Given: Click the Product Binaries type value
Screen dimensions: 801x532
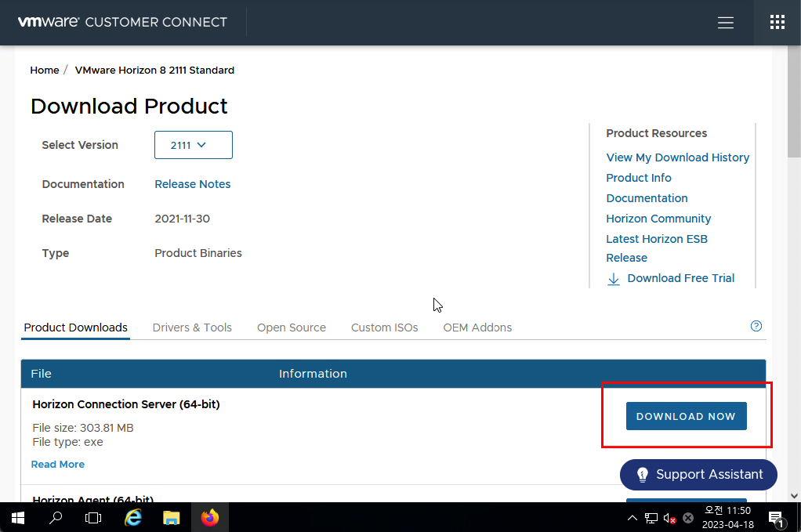Looking at the screenshot, I should pyautogui.click(x=198, y=253).
